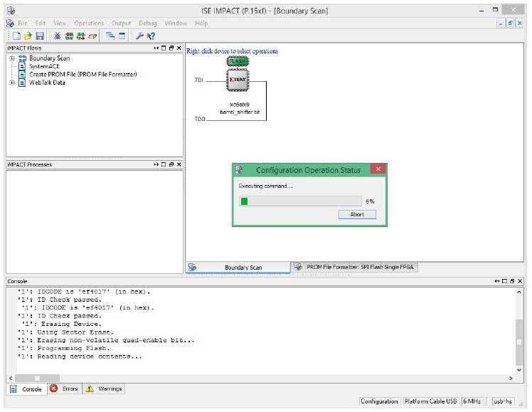Open the Edit menu

click(41, 23)
